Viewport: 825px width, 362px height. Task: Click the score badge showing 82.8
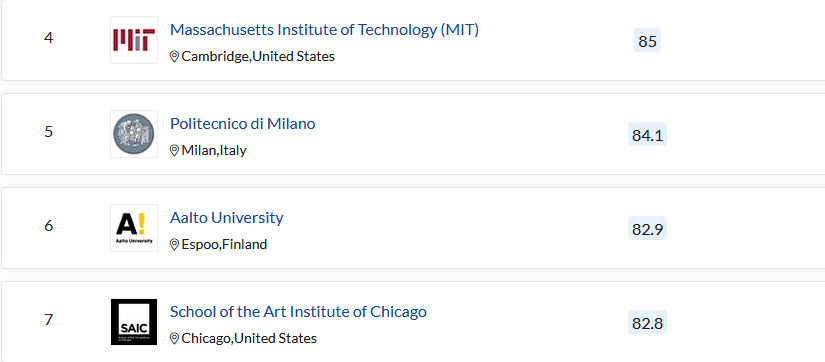point(647,323)
